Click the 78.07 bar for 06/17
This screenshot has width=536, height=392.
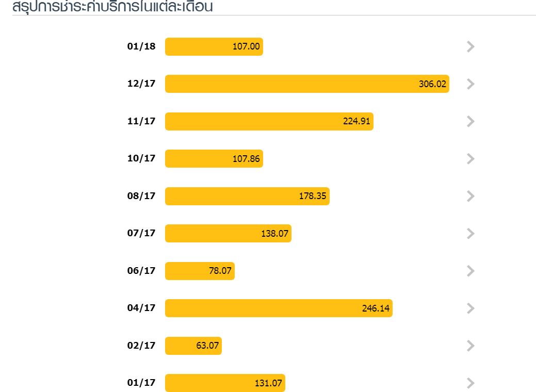click(x=200, y=271)
